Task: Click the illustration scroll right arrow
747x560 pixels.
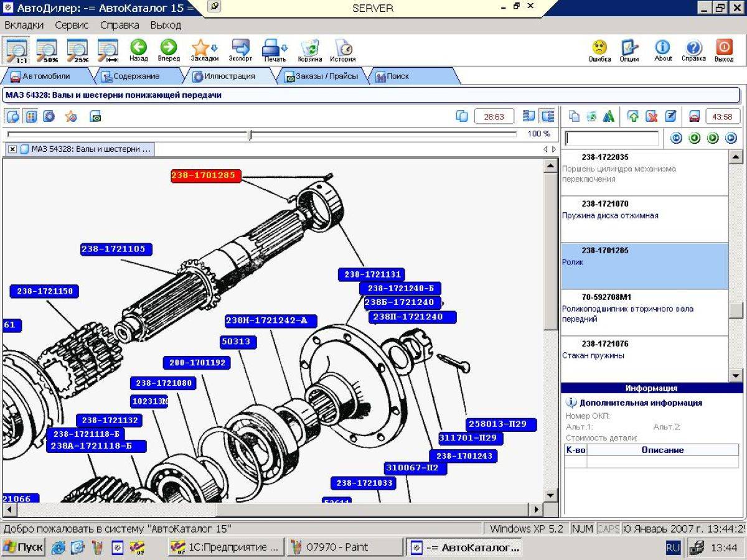Action: point(537,510)
